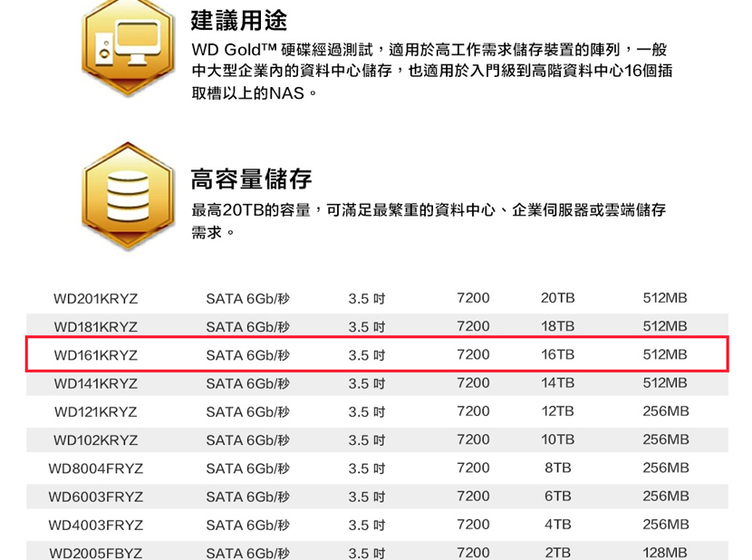Click SATA 6Gb/秒 in the WD4003FRYZ row
Viewport: 752px width, 560px height.
click(x=248, y=525)
